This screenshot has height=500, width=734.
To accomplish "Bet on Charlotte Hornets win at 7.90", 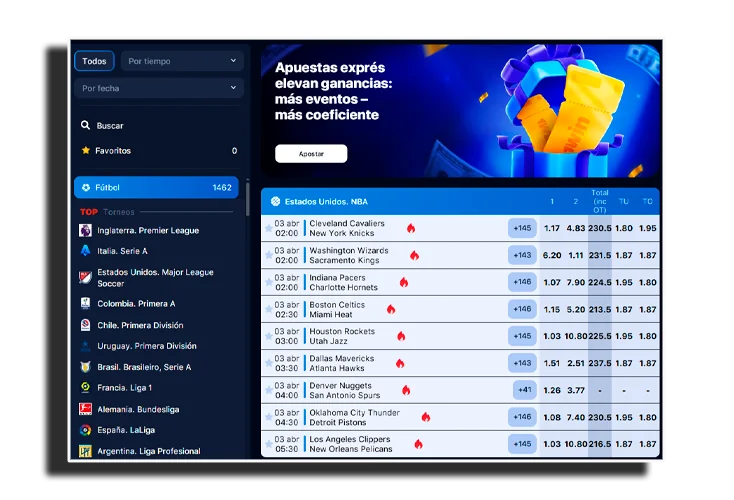I will click(576, 282).
